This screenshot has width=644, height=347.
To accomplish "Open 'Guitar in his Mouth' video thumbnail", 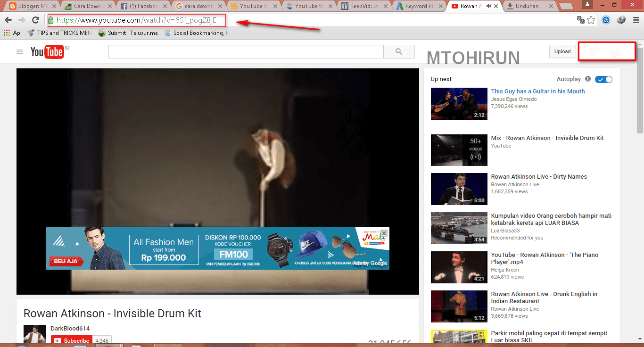I will (459, 104).
